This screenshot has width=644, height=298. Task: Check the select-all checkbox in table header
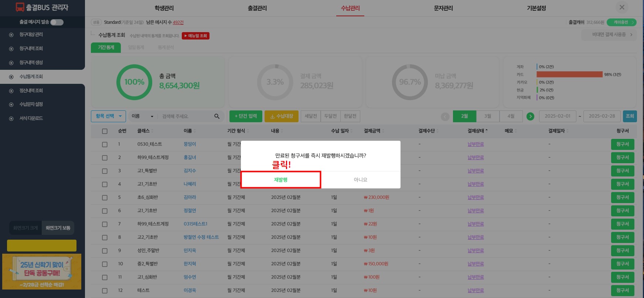point(105,131)
